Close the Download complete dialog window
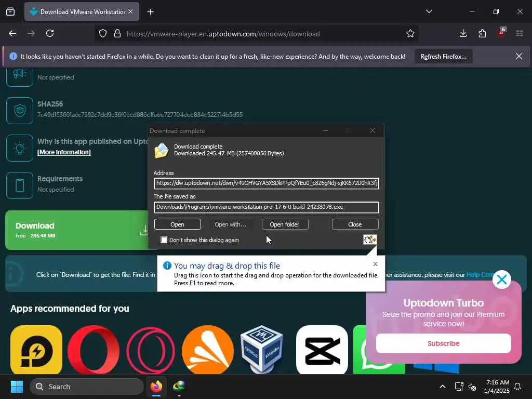 pos(372,130)
